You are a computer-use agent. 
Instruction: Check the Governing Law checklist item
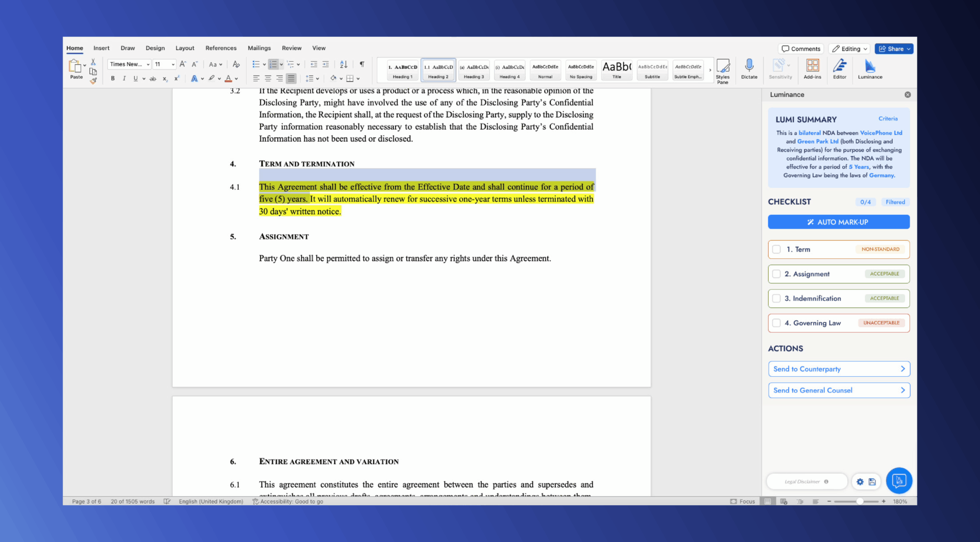(777, 323)
